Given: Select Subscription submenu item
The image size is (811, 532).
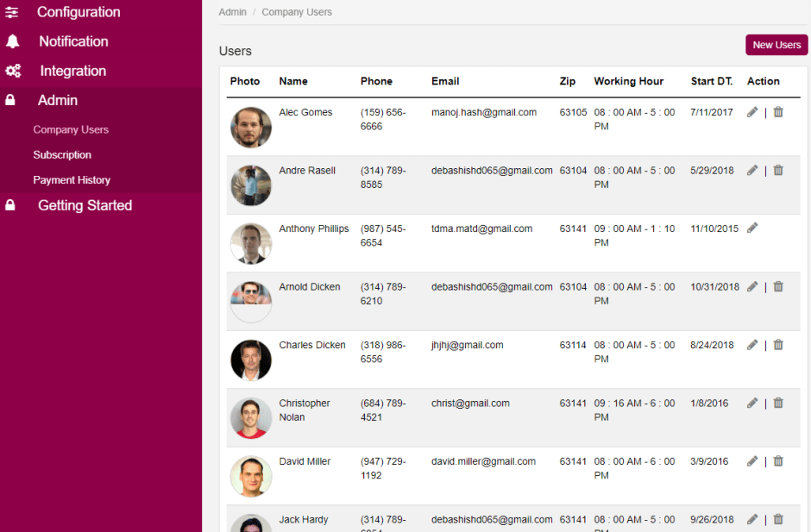Looking at the screenshot, I should [x=62, y=155].
